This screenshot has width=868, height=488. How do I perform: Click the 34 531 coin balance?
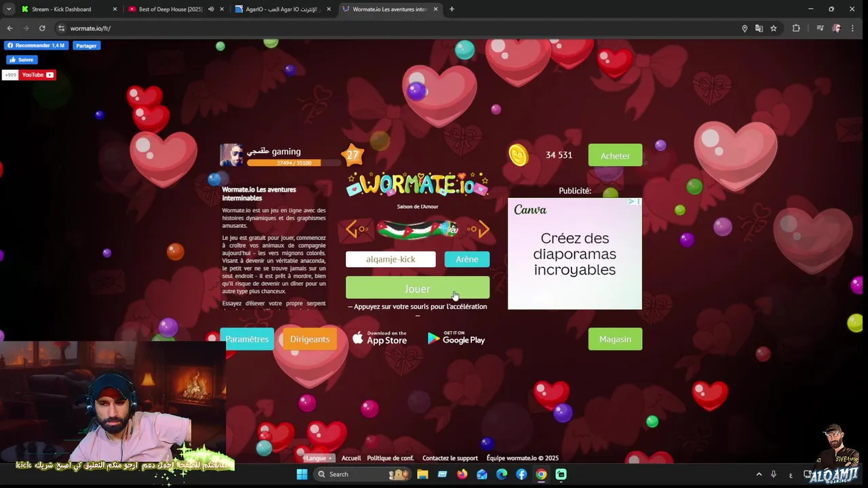[559, 155]
